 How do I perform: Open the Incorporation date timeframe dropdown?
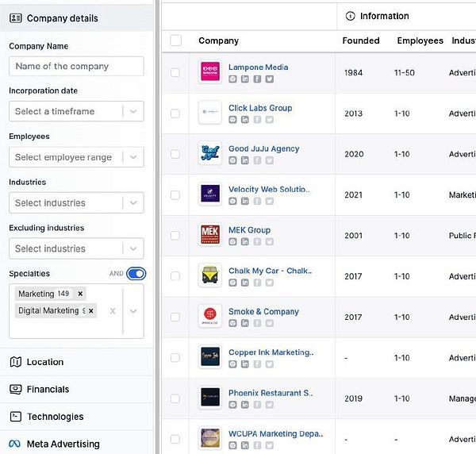(76, 111)
